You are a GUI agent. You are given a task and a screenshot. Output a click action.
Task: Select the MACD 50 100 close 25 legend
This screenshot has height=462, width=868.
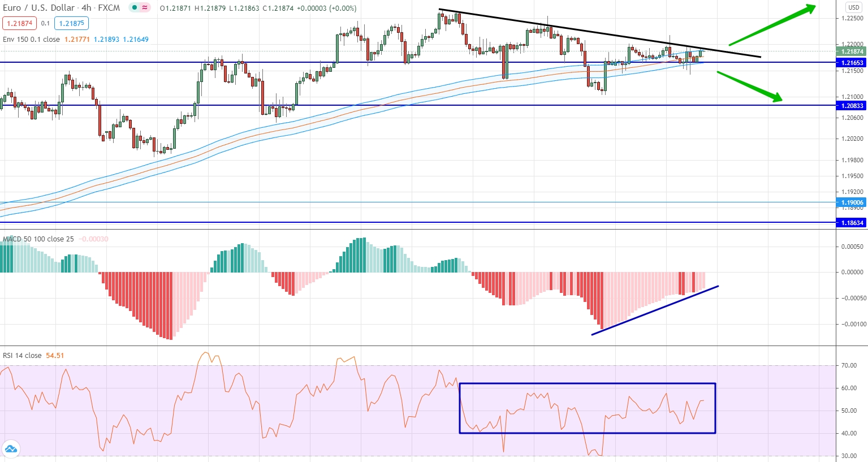click(38, 239)
